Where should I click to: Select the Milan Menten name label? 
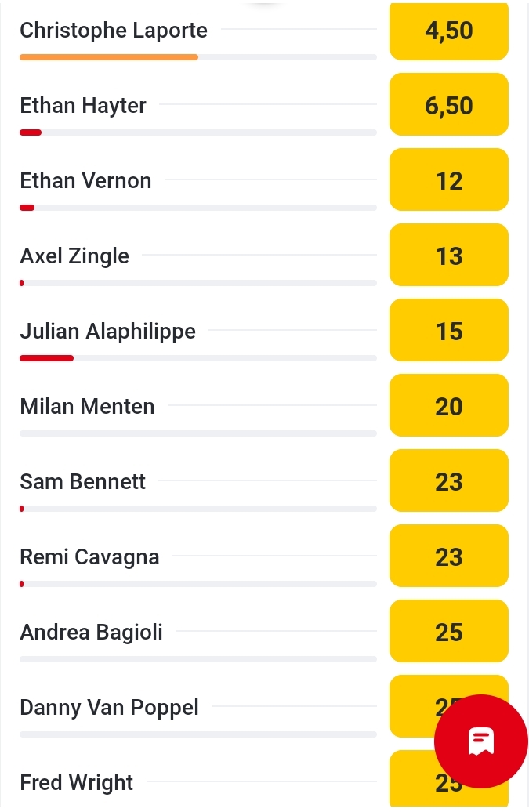click(87, 407)
